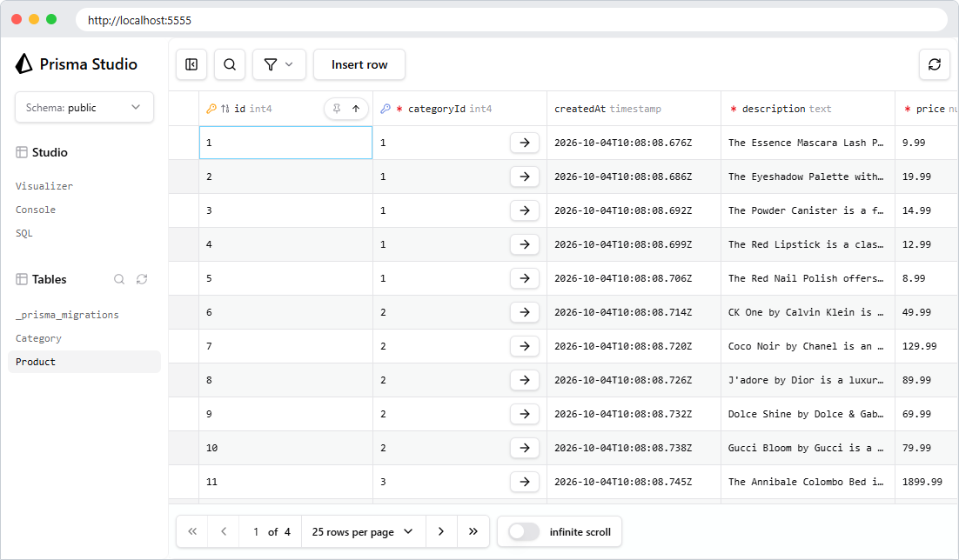Click the createdAt column header
This screenshot has height=560, width=959.
(634, 109)
